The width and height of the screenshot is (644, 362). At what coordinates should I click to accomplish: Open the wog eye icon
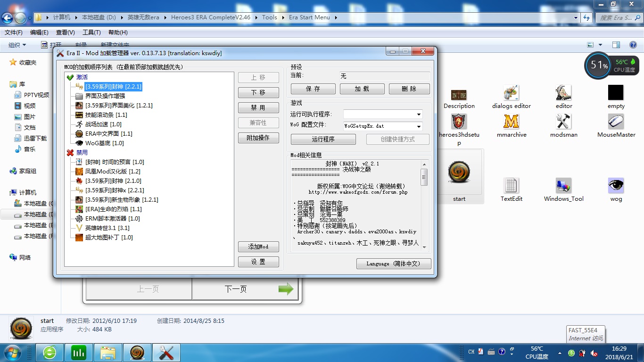coord(616,186)
